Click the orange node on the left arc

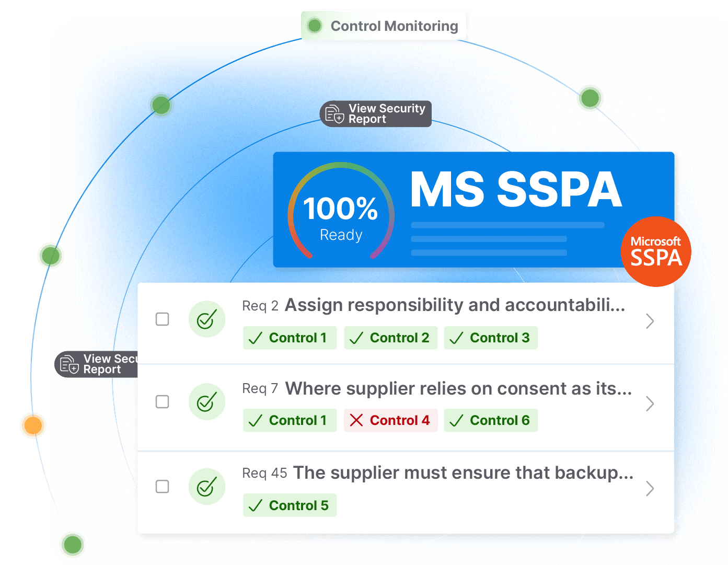(x=33, y=425)
